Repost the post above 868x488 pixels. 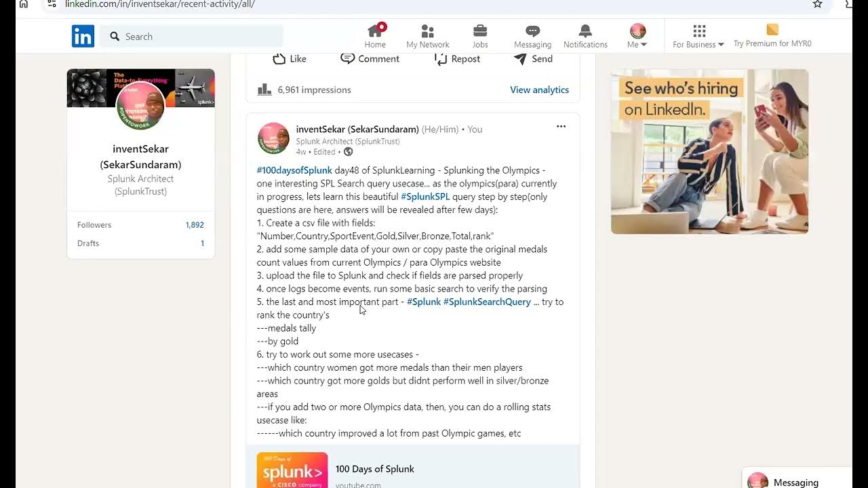[x=457, y=59]
